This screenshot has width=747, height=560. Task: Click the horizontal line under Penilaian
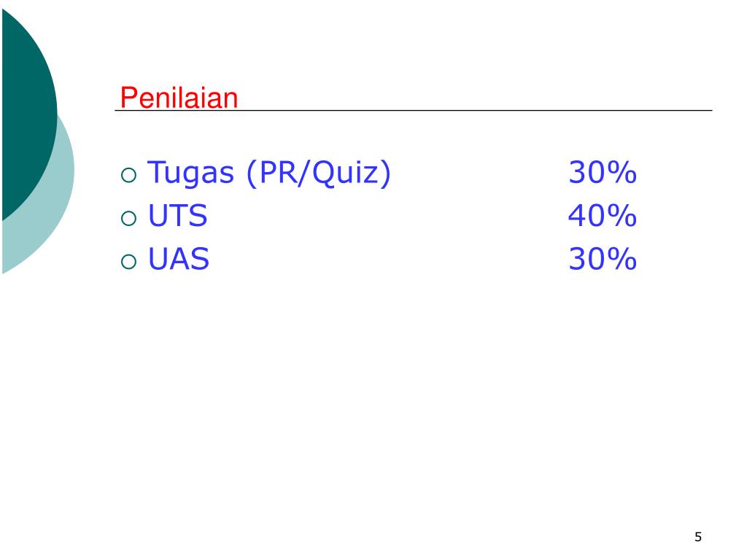pos(414,111)
